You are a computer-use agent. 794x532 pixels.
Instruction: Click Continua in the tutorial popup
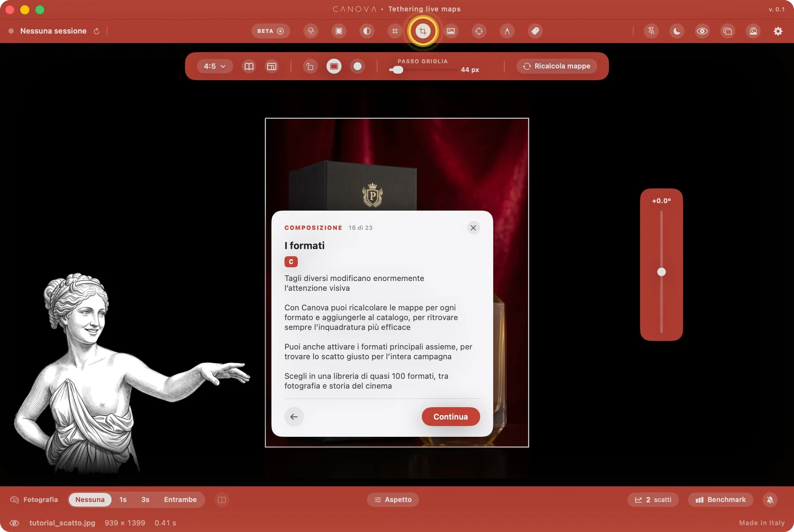(x=451, y=417)
